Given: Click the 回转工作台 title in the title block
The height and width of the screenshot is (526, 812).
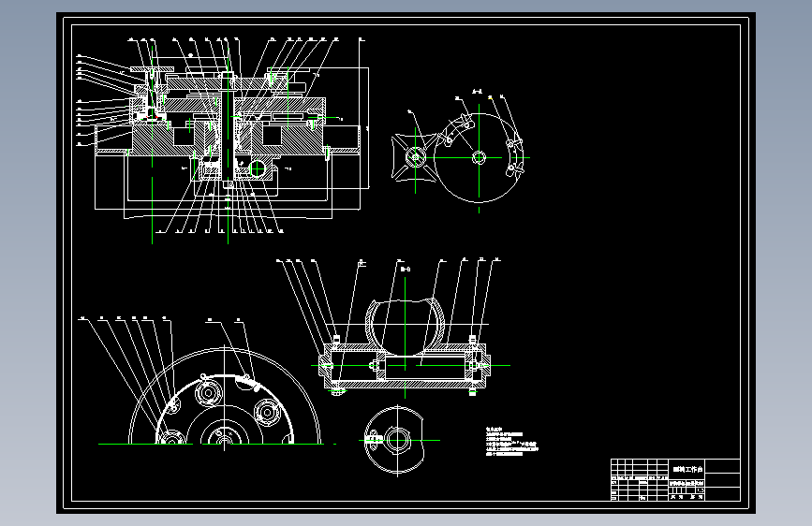Looking at the screenshot, I should (687, 469).
